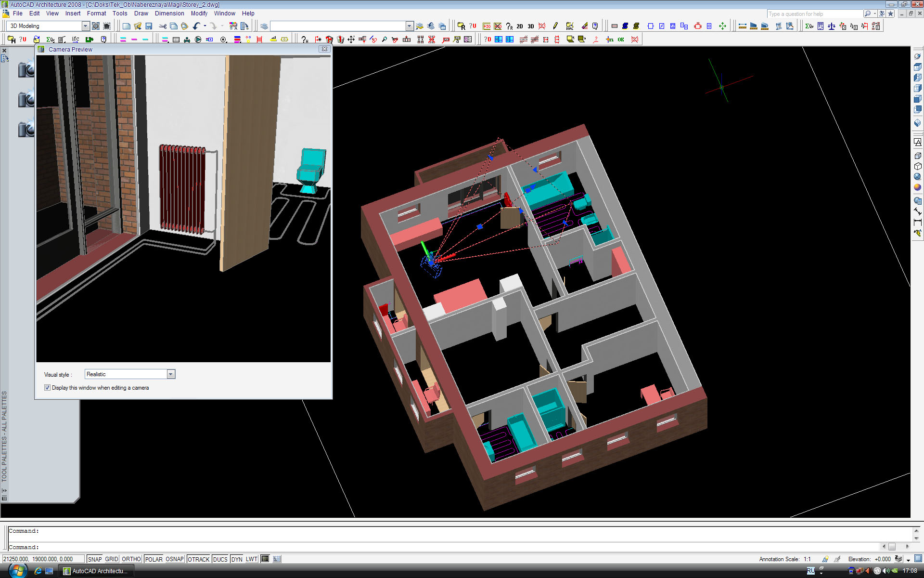Select the first camera icon in palette

(26, 70)
